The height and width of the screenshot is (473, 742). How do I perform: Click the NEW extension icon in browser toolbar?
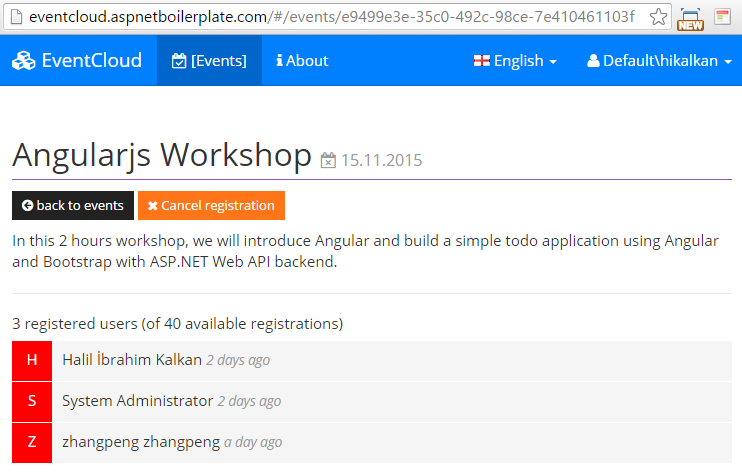tap(690, 19)
